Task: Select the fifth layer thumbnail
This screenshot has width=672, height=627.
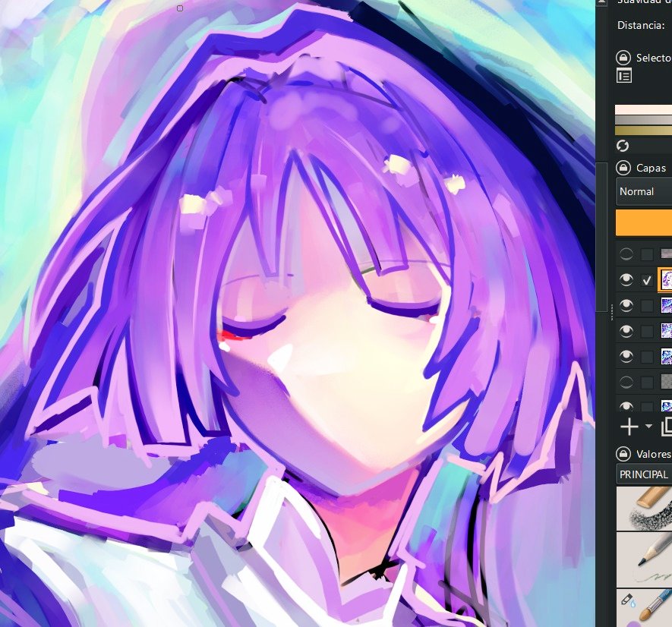Action: (667, 357)
